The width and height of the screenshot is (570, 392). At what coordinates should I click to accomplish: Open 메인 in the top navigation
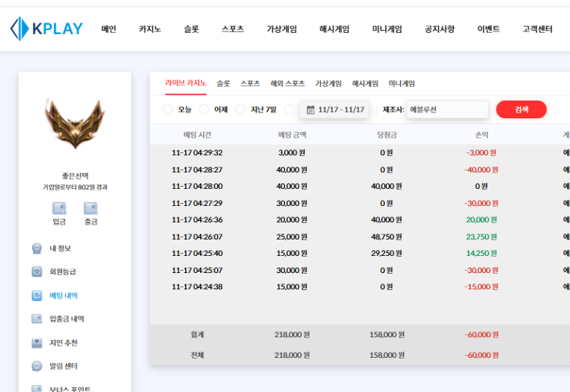(x=109, y=29)
